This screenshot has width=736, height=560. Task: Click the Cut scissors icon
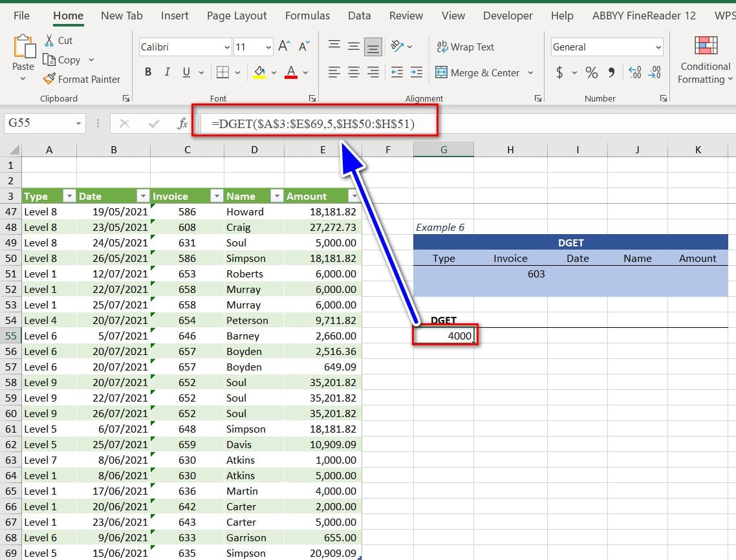[x=49, y=40]
